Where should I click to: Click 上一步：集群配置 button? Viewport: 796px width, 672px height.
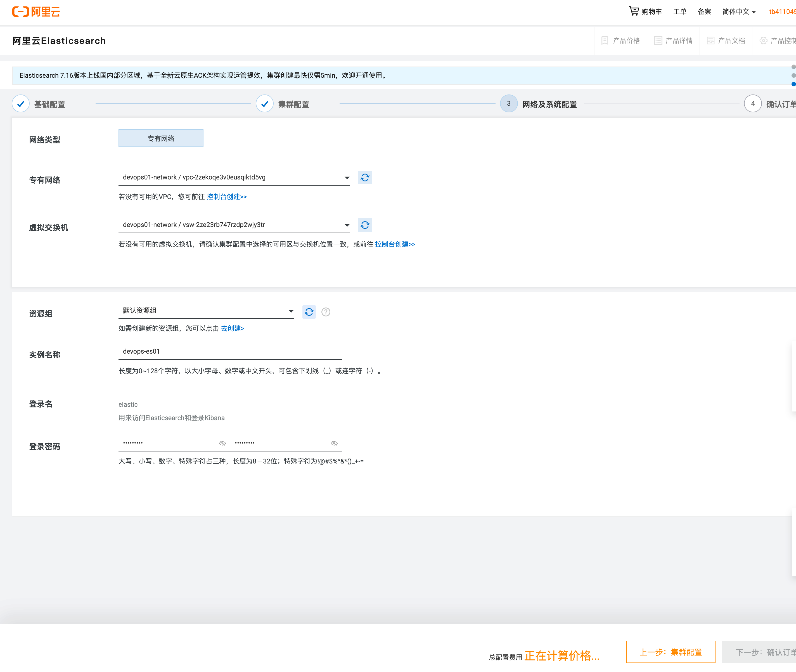(x=670, y=652)
